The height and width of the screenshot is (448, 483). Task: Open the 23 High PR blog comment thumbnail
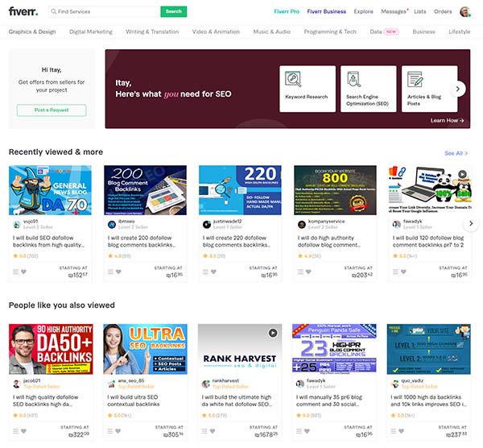pos(334,349)
